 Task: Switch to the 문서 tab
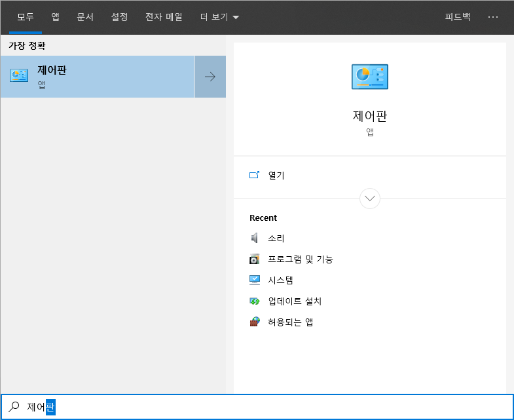[85, 17]
